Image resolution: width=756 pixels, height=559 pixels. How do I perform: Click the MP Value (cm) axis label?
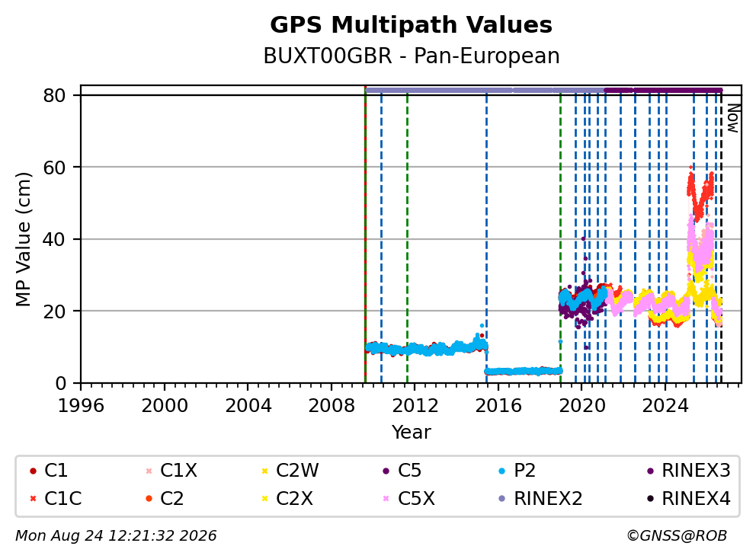pos(23,239)
